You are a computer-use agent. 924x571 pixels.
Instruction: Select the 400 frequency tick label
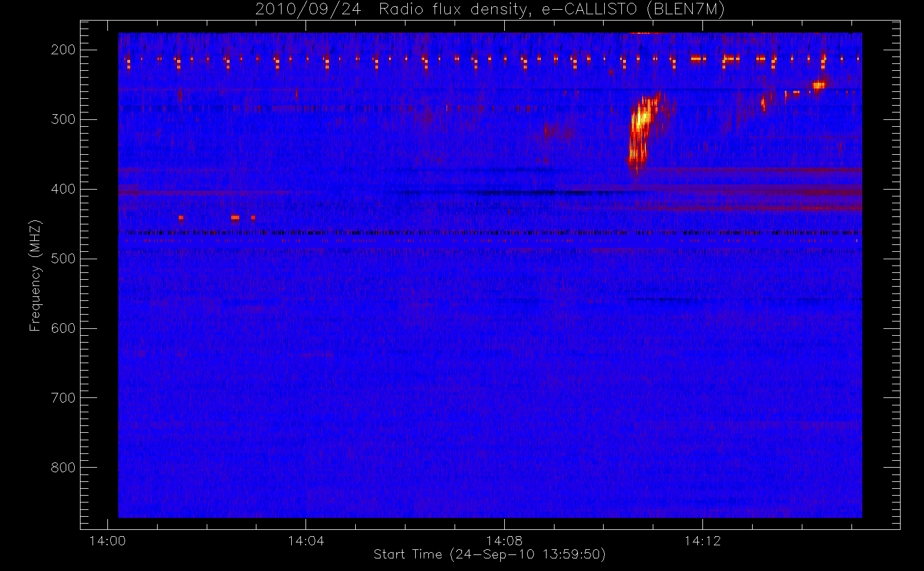(x=63, y=189)
